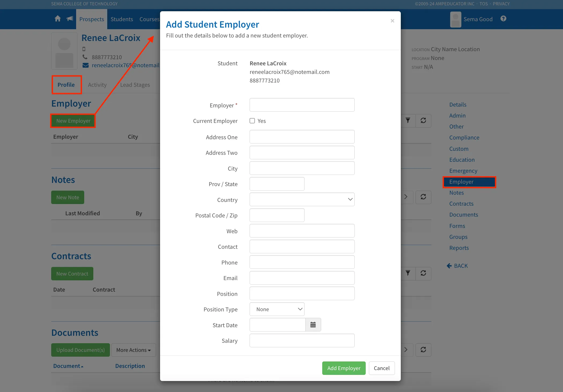Go to next page of Notes
Image resolution: width=563 pixels, height=392 pixels.
point(406,197)
